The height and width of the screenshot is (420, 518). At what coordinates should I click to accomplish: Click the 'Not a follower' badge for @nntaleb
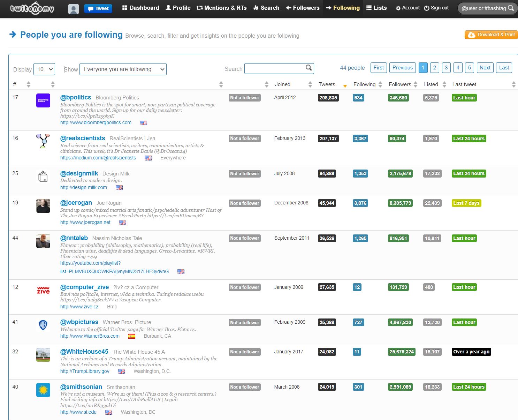[x=245, y=238]
